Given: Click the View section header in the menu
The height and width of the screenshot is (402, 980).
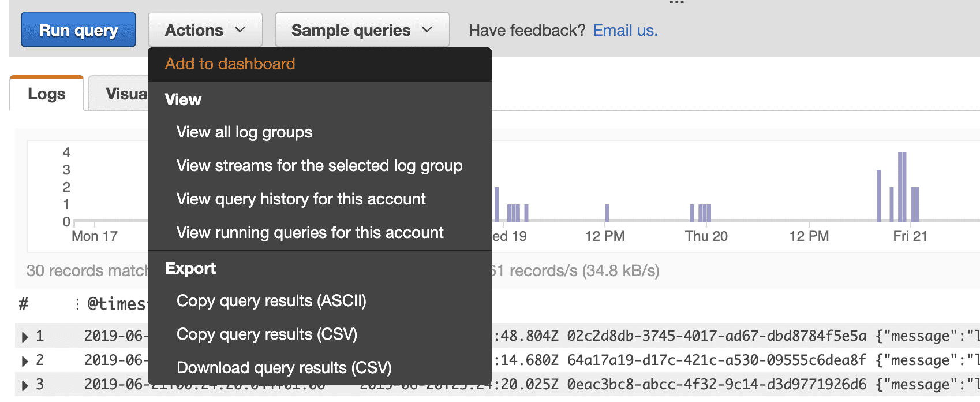Looking at the screenshot, I should click(x=183, y=100).
